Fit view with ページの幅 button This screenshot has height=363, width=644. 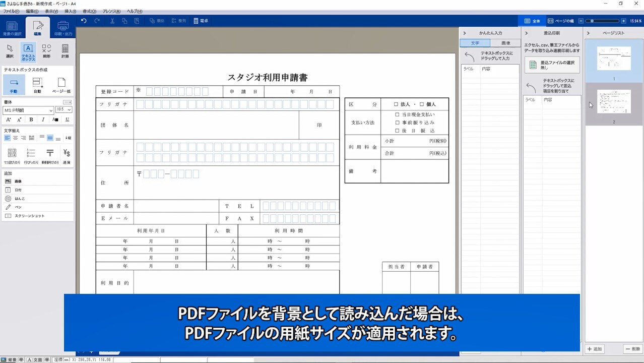coord(560,21)
